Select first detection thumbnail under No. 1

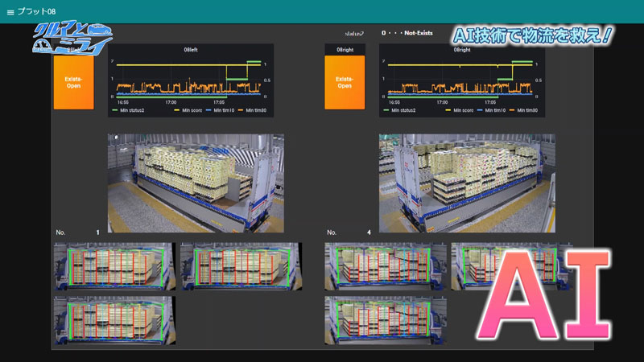[x=114, y=266]
